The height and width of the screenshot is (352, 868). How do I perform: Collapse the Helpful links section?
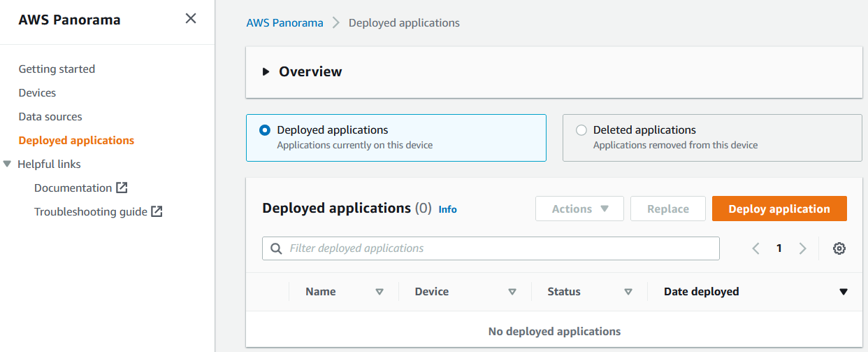pyautogui.click(x=7, y=164)
